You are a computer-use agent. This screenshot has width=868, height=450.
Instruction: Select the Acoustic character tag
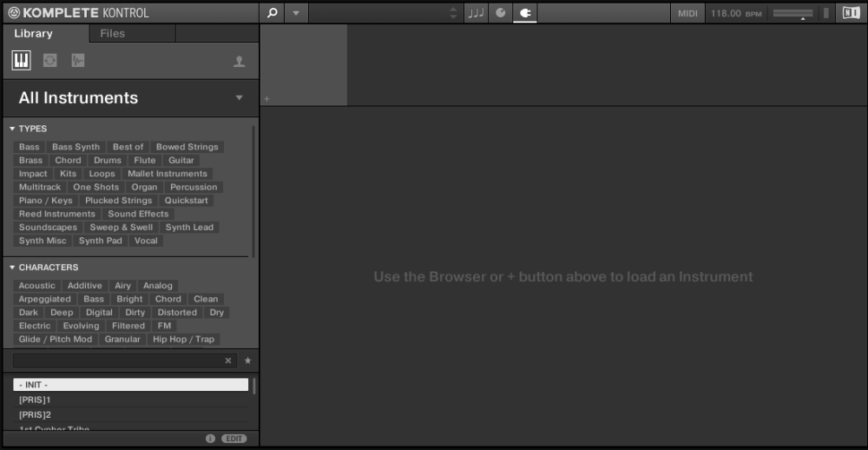pyautogui.click(x=37, y=286)
